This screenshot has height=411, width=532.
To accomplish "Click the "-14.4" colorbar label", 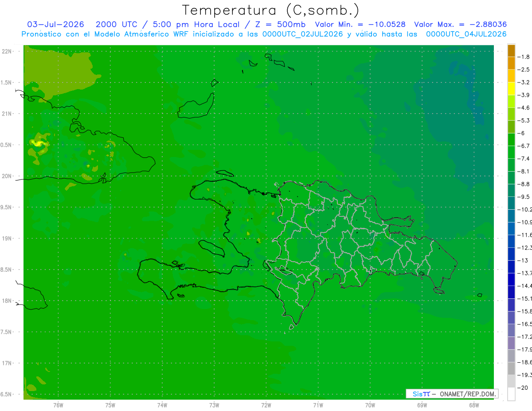I will (x=525, y=286).
